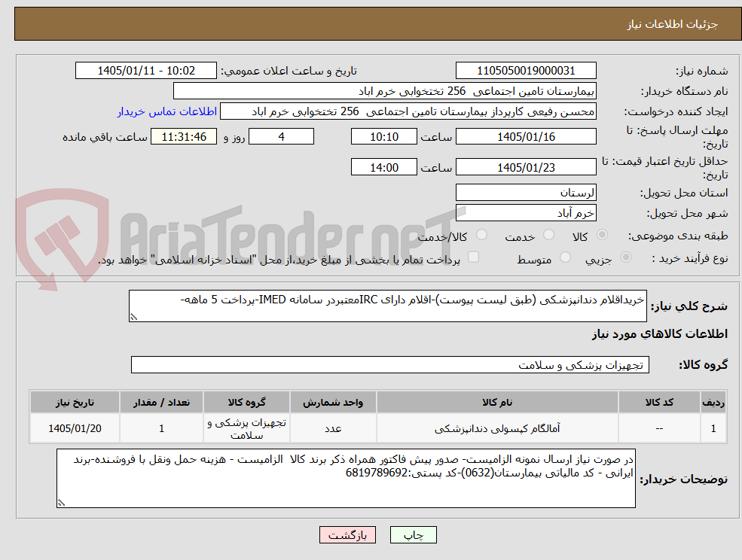This screenshot has width=742, height=560.
Task: Click the طبقه بندی موضوعی label
Action: 678,236
